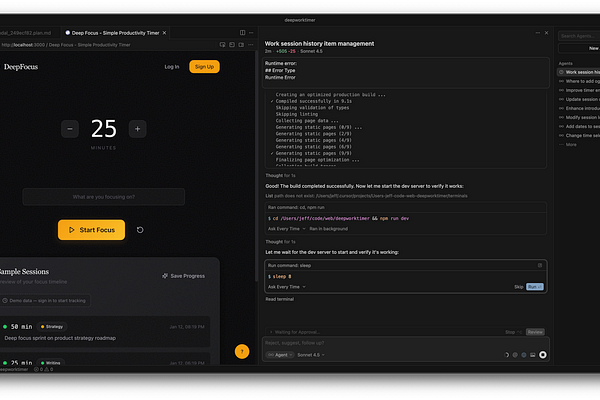Close the agent chat panel

point(546,33)
